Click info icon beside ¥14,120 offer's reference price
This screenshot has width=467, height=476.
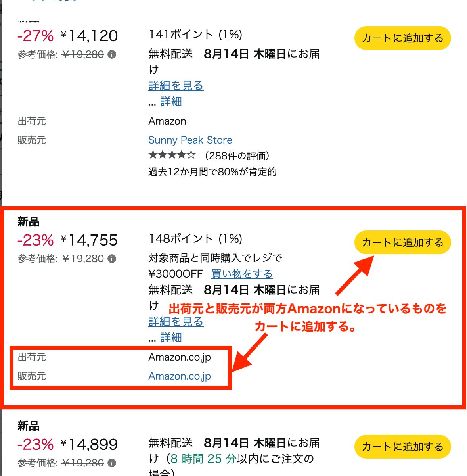(x=112, y=54)
